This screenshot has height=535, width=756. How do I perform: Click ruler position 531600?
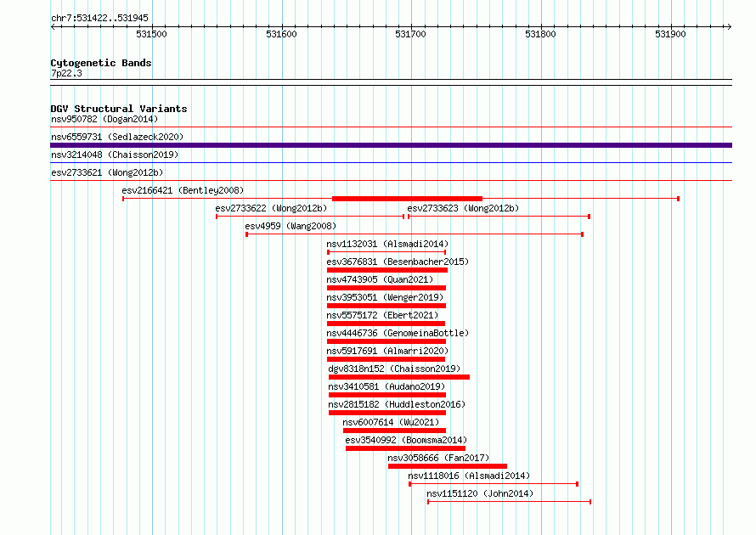click(x=281, y=34)
